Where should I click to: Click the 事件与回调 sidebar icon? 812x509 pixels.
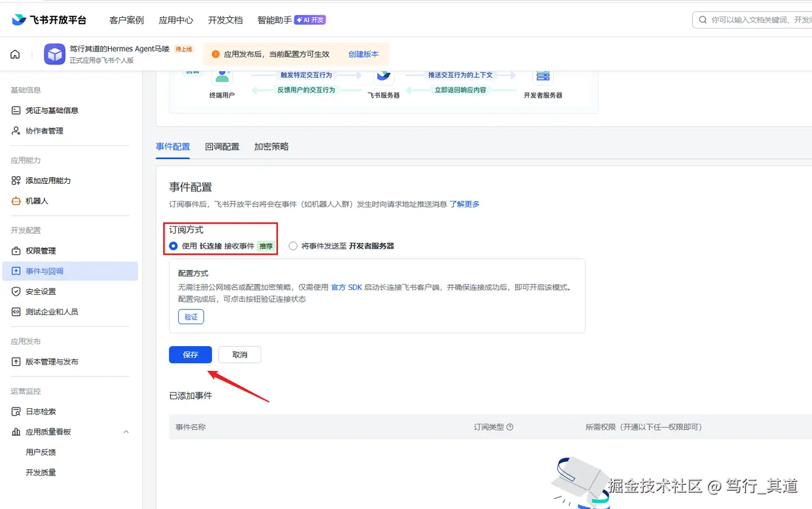click(16, 271)
